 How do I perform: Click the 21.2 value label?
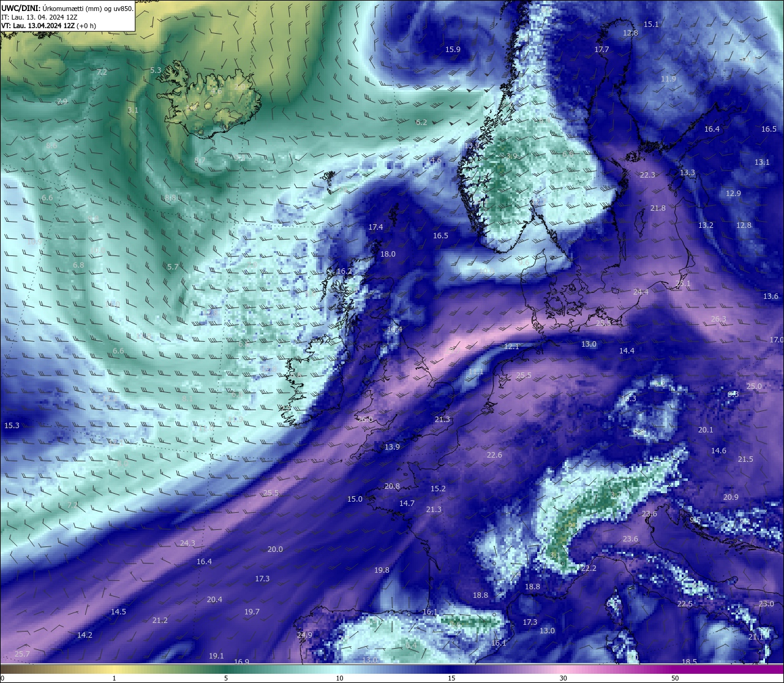click(x=160, y=621)
